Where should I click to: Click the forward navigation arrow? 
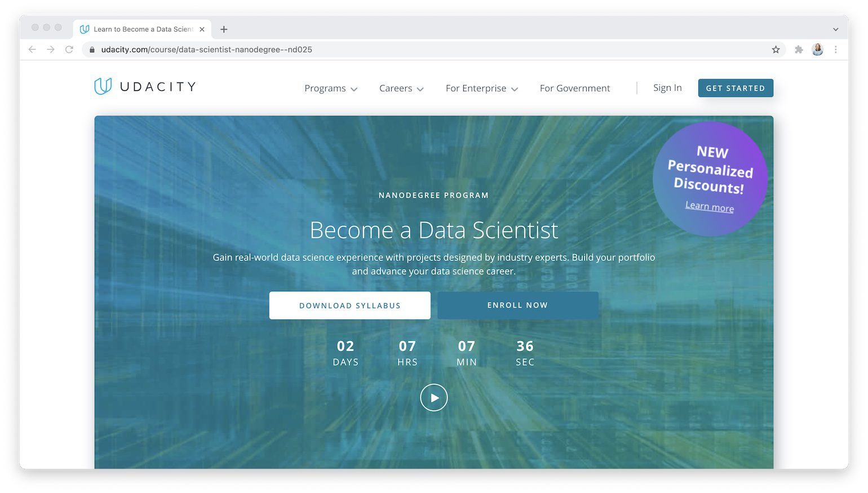(x=51, y=50)
